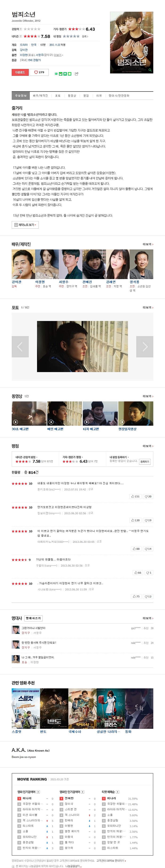Click the share icon beside social buttons
The image size is (165, 868).
tap(76, 74)
